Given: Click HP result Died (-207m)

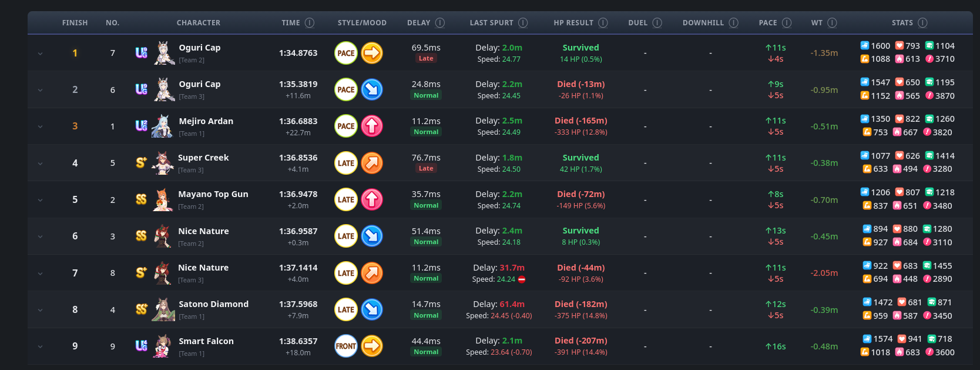Looking at the screenshot, I should pos(580,341).
